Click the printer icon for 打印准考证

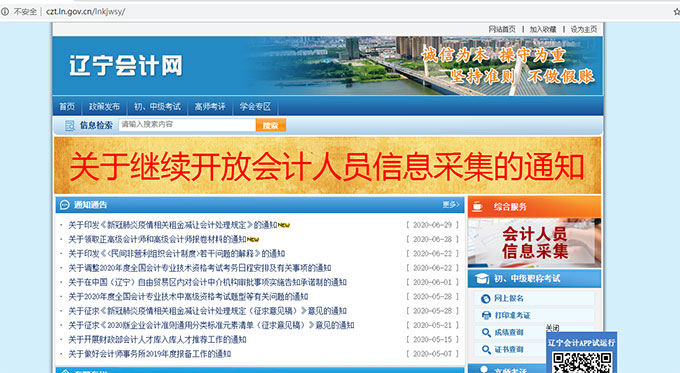486,315
